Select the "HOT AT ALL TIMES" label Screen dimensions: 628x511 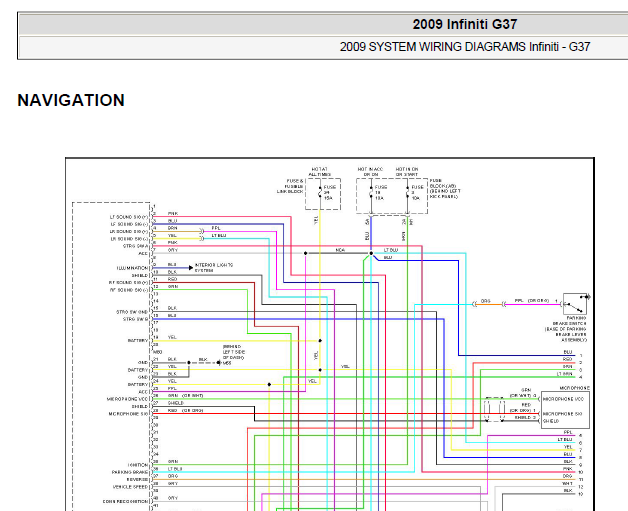(x=319, y=172)
